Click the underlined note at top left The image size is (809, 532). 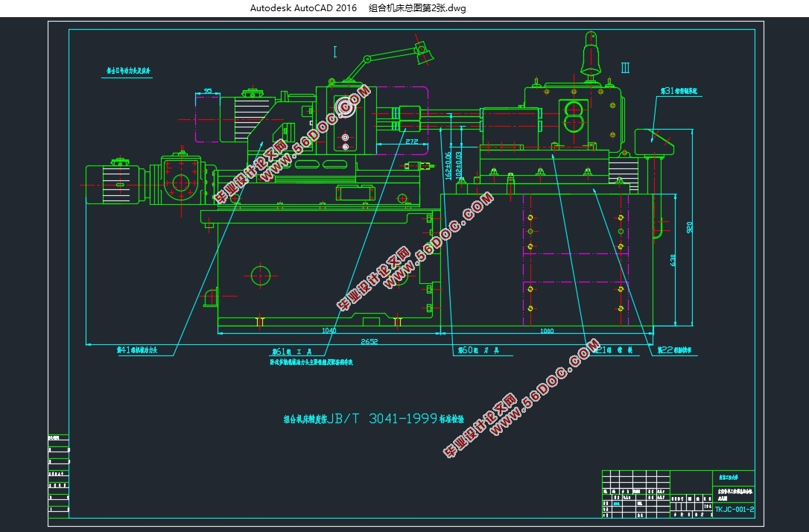128,71
